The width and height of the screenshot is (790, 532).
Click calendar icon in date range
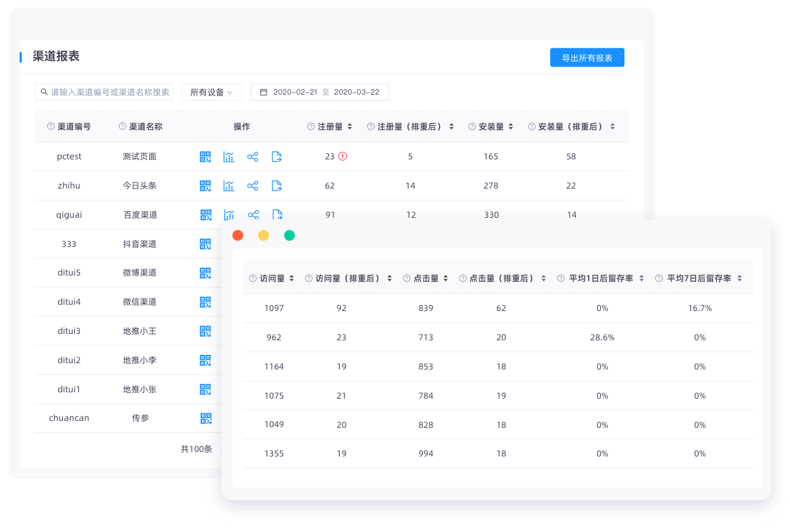[x=264, y=92]
